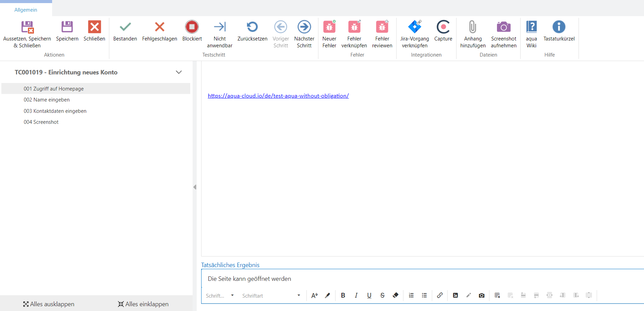Toggle underline formatting in editor
The height and width of the screenshot is (311, 644).
tap(369, 295)
